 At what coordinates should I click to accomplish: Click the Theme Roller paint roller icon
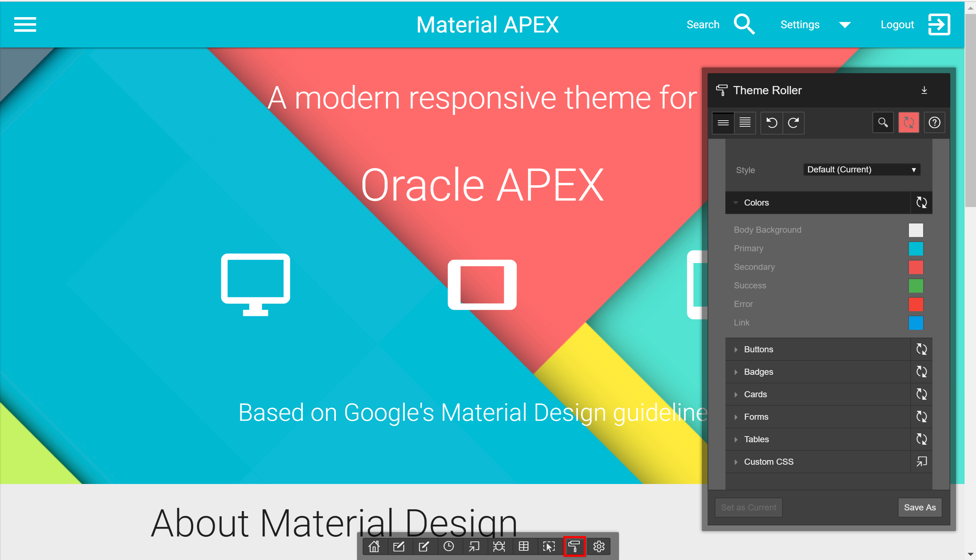(574, 546)
